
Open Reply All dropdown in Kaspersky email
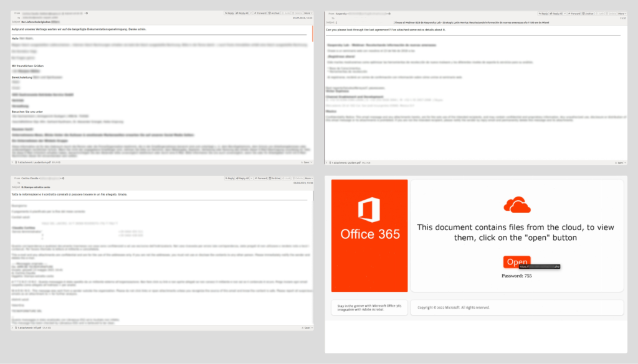click(565, 14)
